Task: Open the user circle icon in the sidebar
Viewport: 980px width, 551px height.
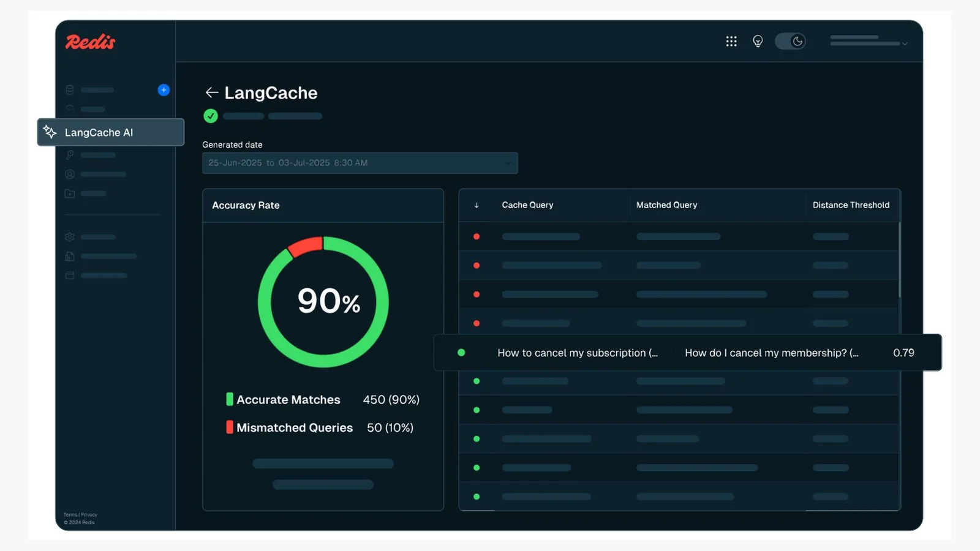Action: coord(70,174)
